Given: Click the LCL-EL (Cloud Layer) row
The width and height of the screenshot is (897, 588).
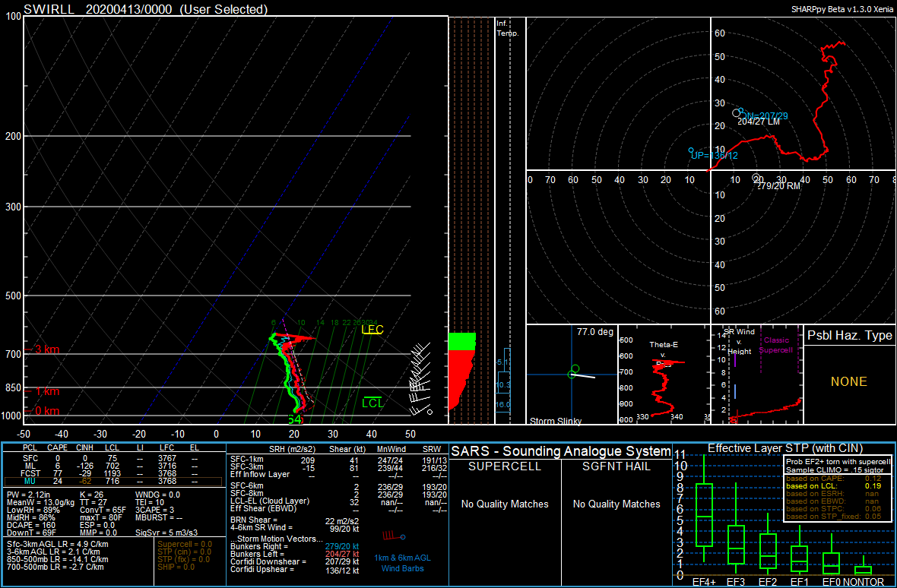Looking at the screenshot, I should pyautogui.click(x=338, y=501).
